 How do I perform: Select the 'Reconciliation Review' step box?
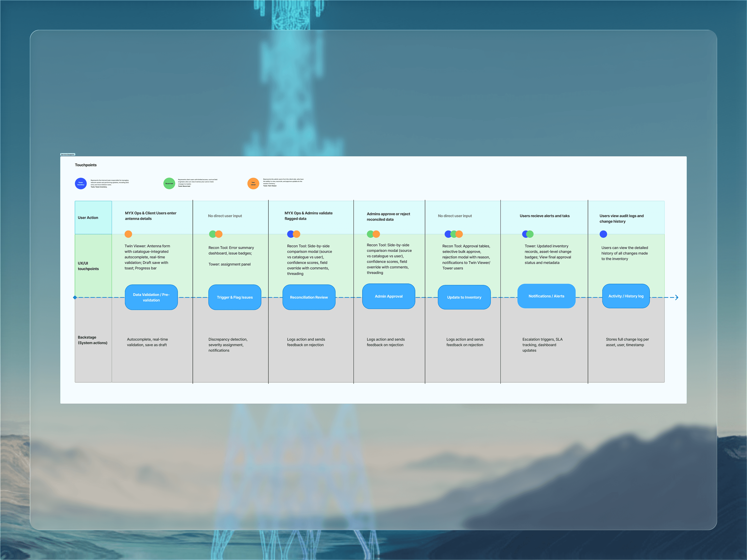(x=309, y=297)
